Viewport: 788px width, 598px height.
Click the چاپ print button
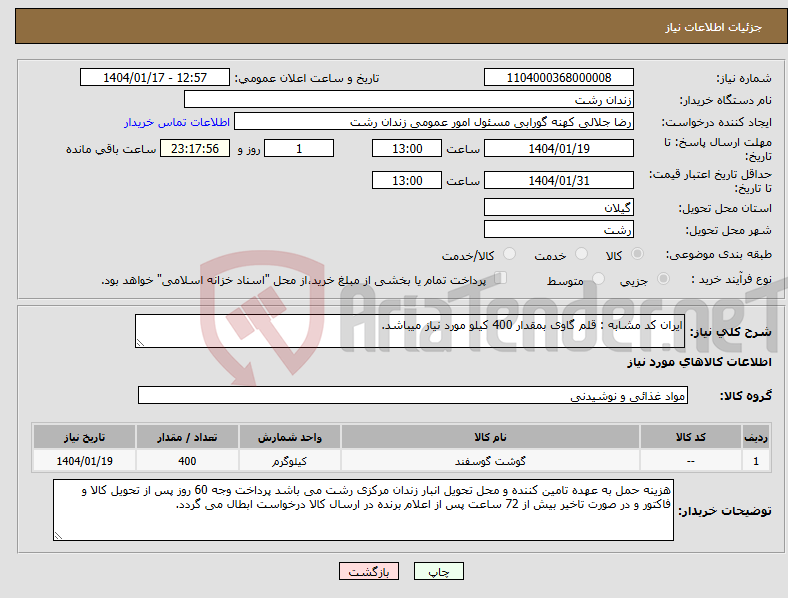[x=439, y=571]
